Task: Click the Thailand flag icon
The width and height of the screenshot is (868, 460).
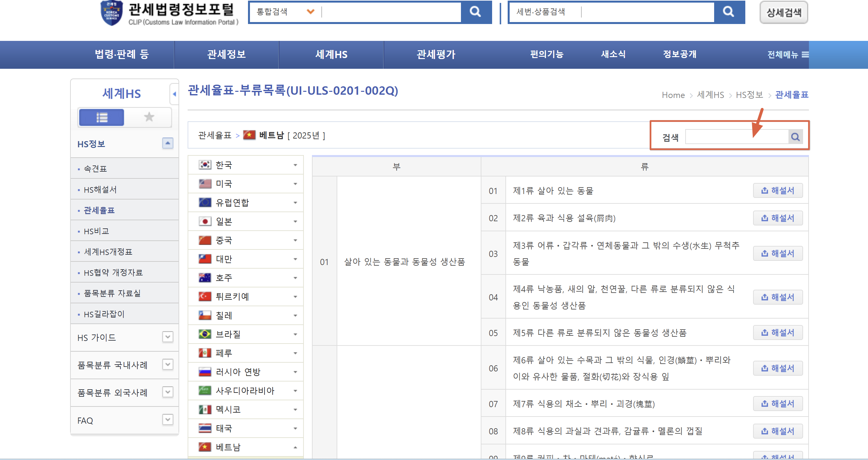Action: click(x=205, y=428)
